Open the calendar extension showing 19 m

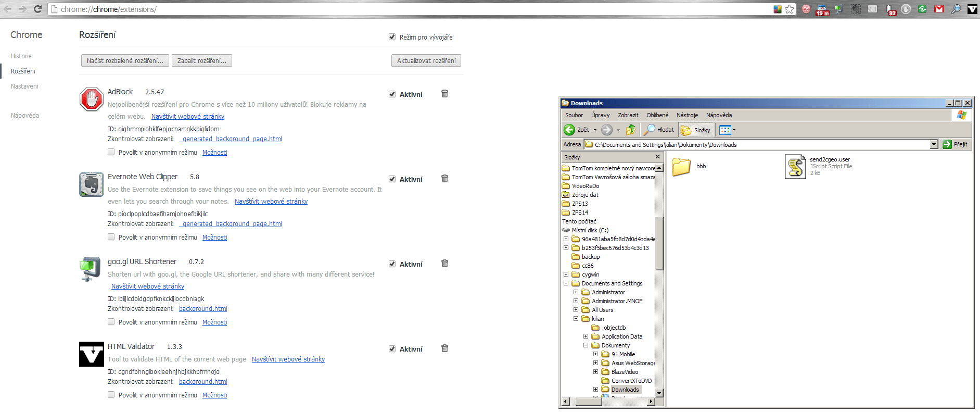822,10
